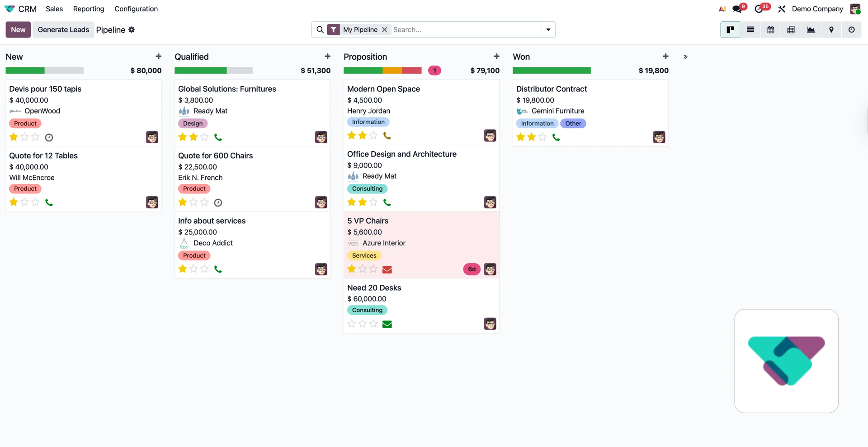Click the orange segment of Proposition progress bar
This screenshot has width=868, height=447.
point(392,71)
